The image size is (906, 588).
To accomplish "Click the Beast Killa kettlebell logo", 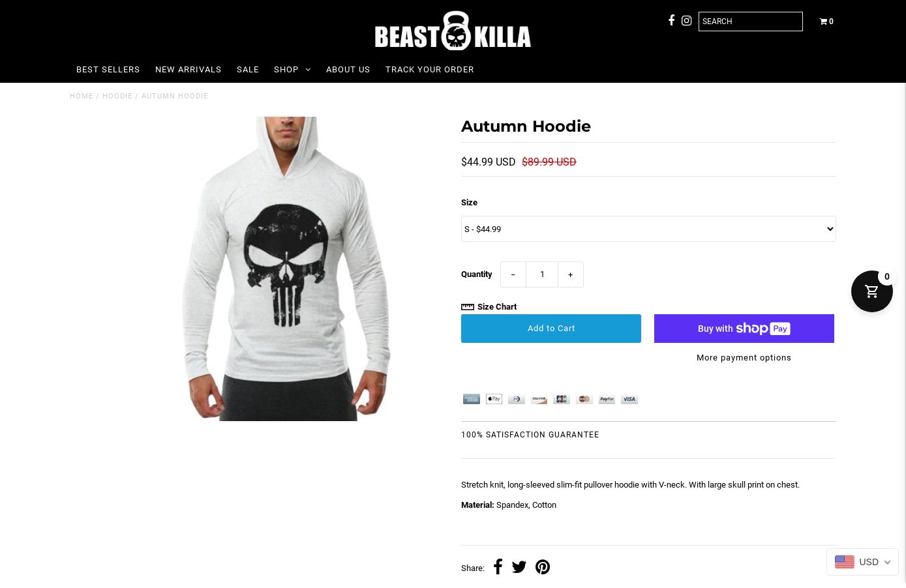I will click(453, 31).
